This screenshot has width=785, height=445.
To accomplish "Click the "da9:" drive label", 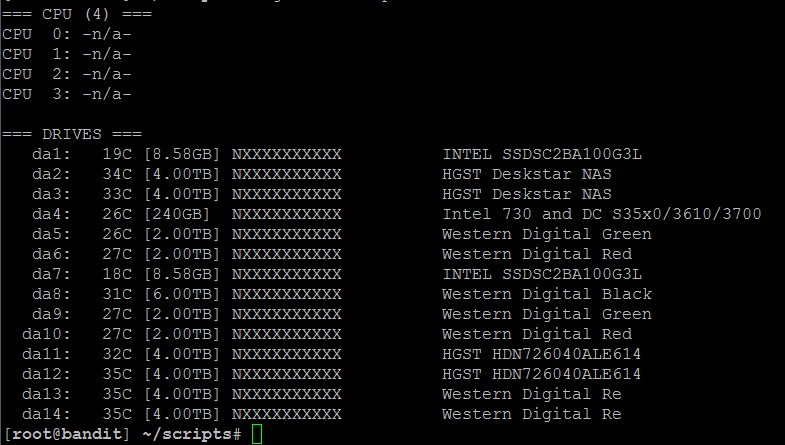I will click(52, 314).
